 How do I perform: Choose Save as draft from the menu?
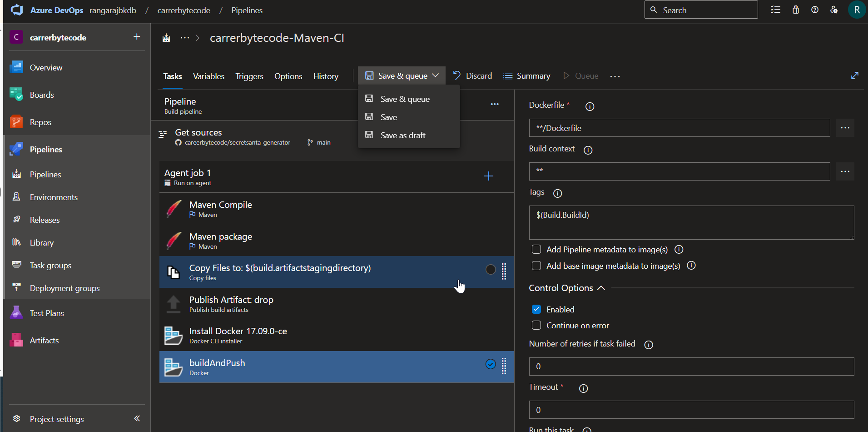pyautogui.click(x=402, y=135)
